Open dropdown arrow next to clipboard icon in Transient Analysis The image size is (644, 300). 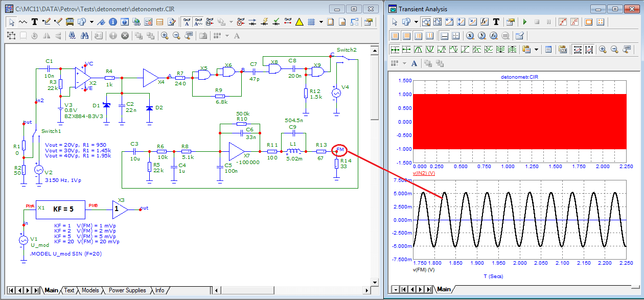click(536, 50)
